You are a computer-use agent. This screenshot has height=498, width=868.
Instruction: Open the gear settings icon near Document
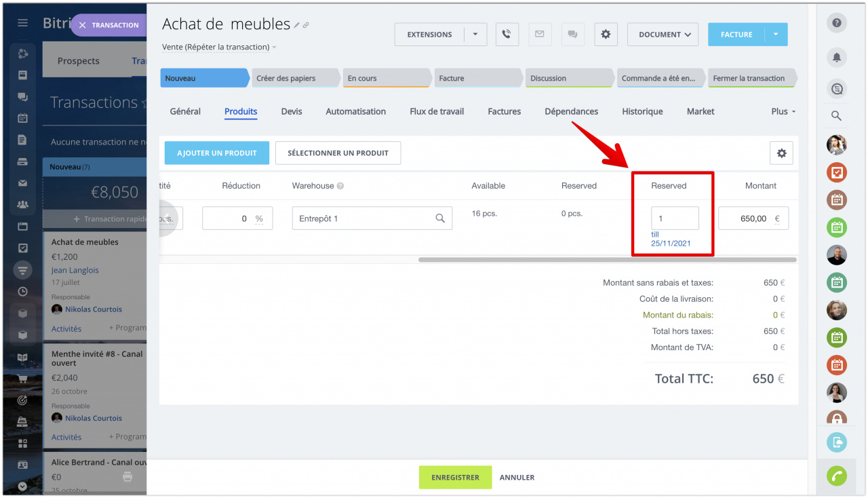[606, 34]
